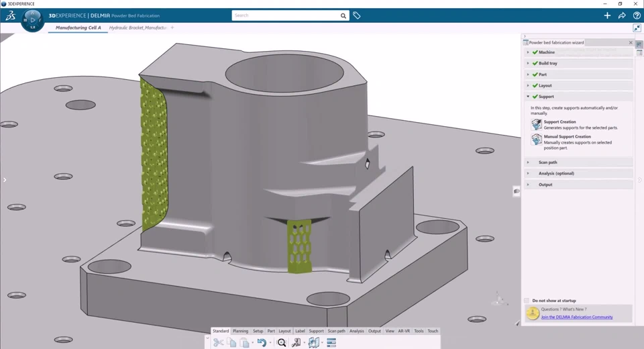Open dropdown arrow next to layered sheets icon
644x349 pixels.
(x=322, y=343)
